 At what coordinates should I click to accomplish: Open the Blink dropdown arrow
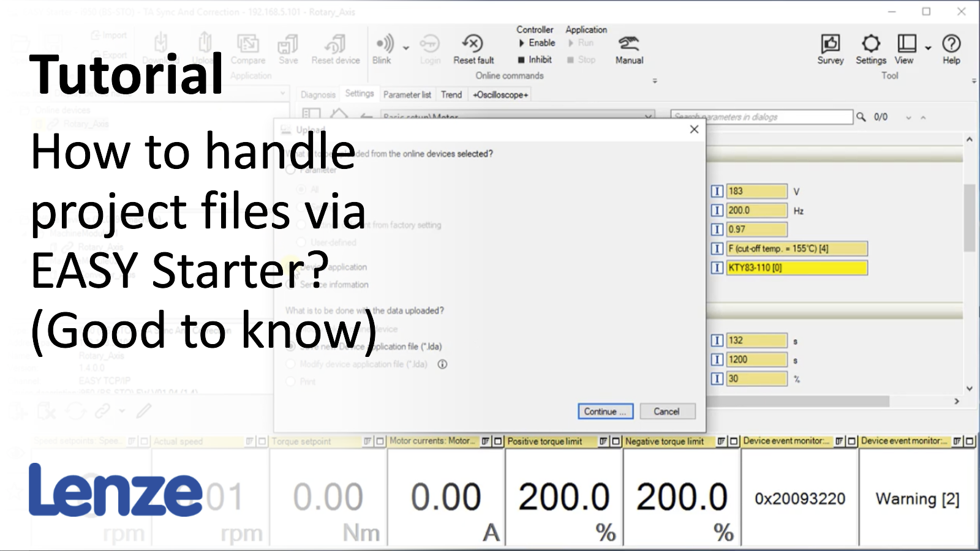405,48
